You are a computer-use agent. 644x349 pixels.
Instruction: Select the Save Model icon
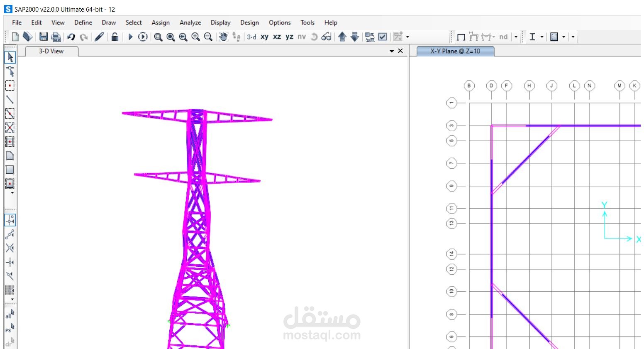point(43,37)
